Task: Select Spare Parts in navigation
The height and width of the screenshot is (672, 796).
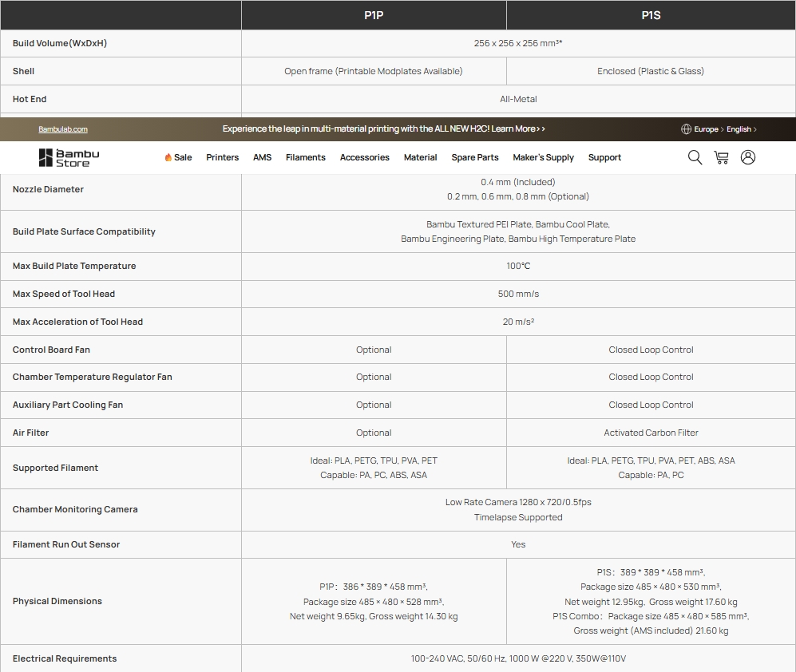Action: (x=474, y=158)
